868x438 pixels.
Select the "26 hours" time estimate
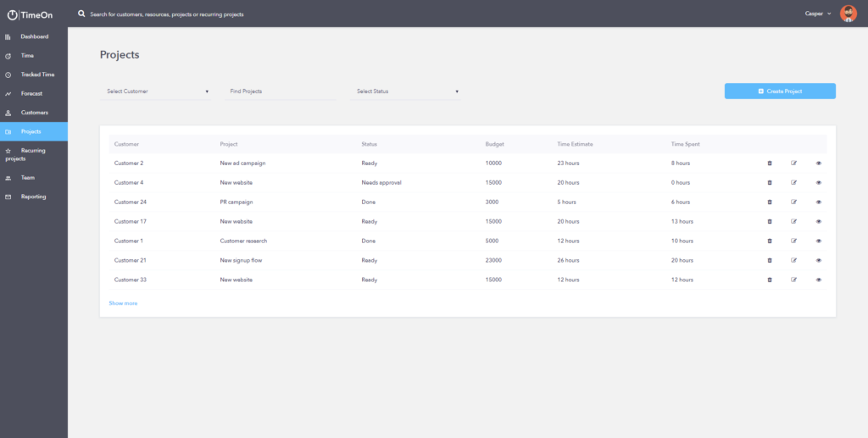[568, 260]
